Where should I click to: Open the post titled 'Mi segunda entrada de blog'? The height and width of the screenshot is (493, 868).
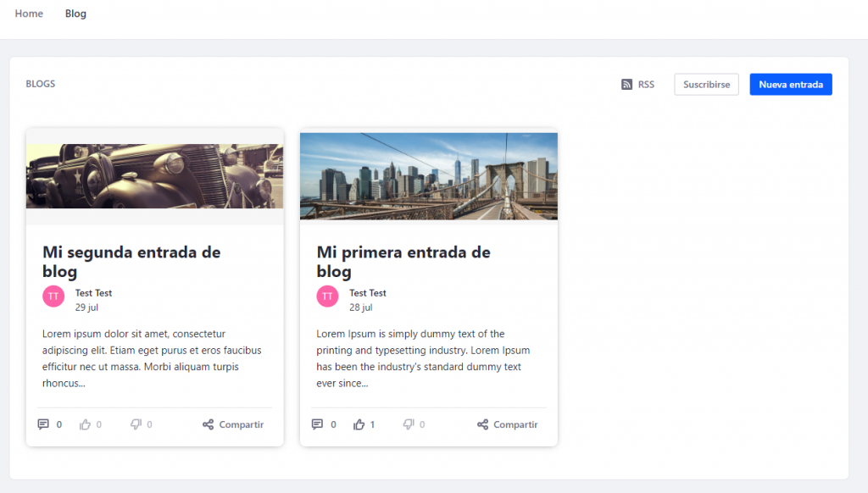pos(131,261)
